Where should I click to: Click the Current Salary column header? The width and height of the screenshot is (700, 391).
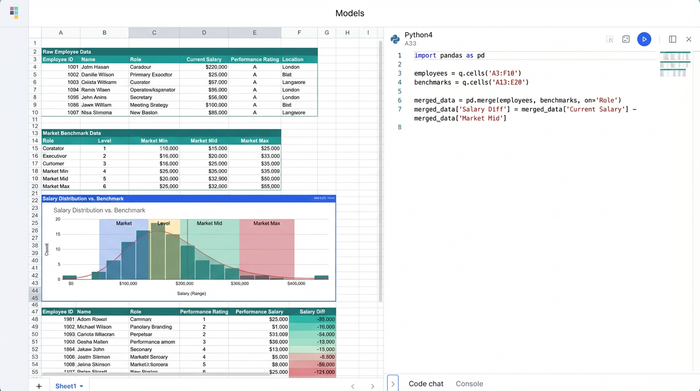(x=204, y=59)
